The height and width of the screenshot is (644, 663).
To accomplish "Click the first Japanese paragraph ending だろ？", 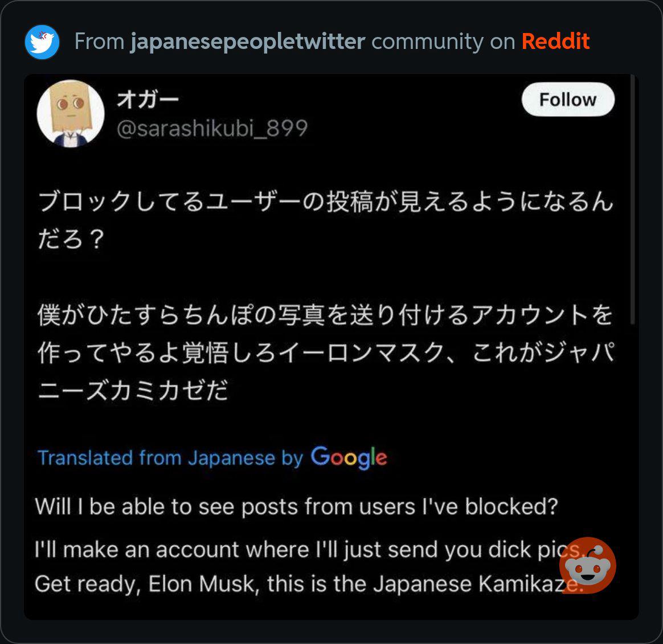I will click(325, 220).
